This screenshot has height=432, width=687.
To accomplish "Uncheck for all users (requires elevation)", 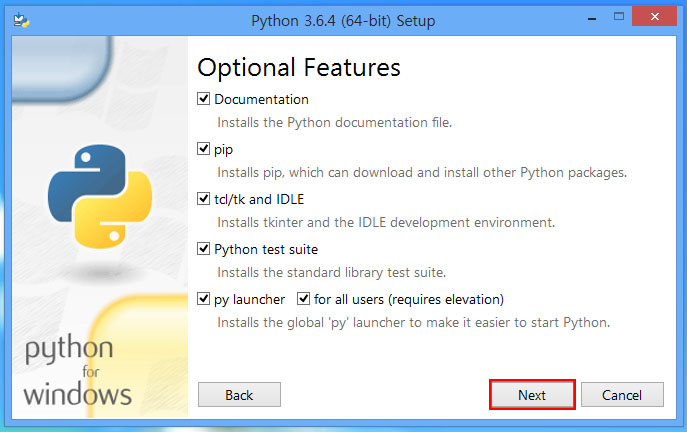I will (x=303, y=299).
